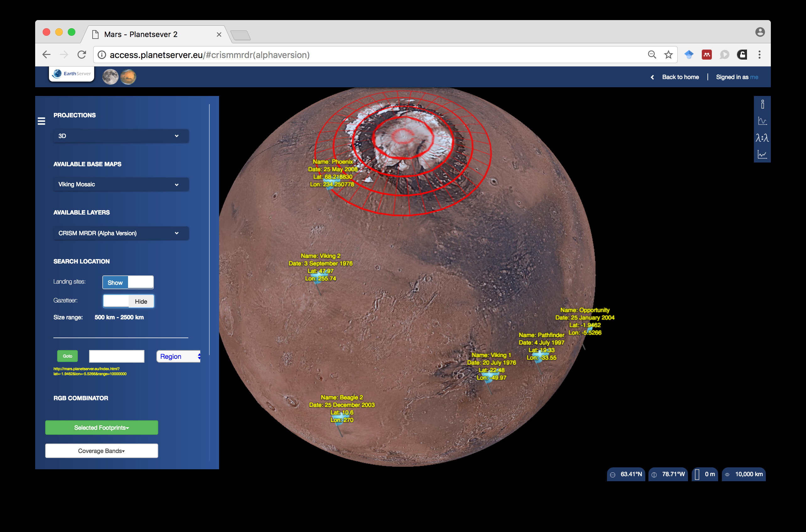Open the spectral plot icon on right toolbar
806x532 pixels.
(x=762, y=121)
